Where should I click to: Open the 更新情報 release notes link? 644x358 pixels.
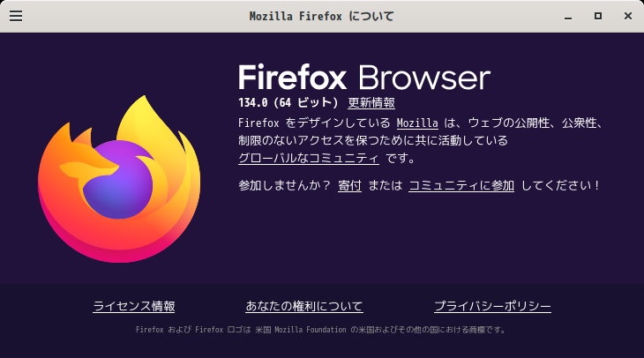tap(371, 102)
